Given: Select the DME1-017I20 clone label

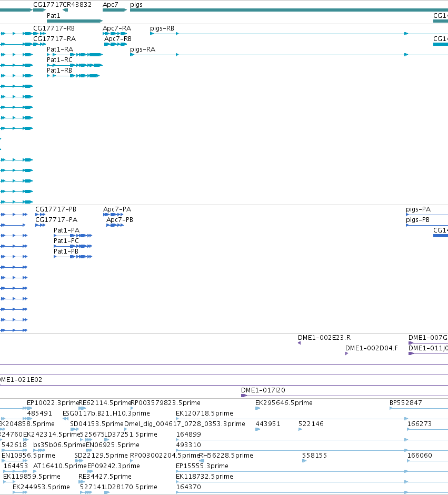Looking at the screenshot, I should tap(263, 390).
